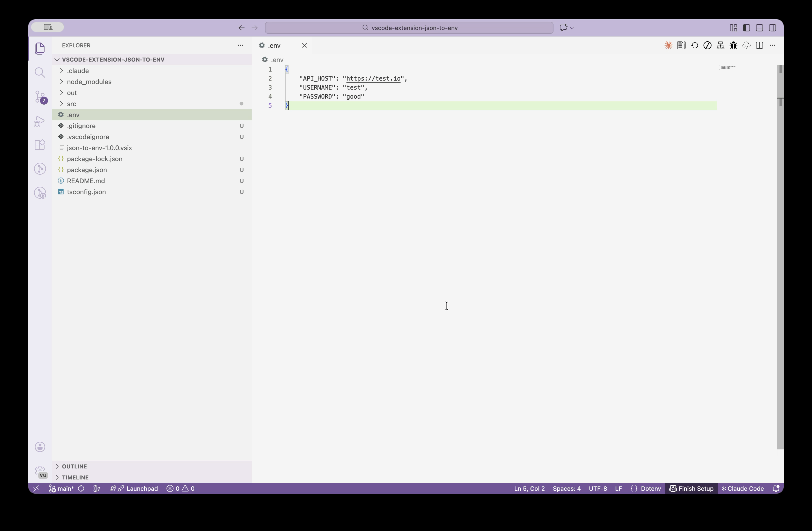Click the debug bug icon in editor toolbar
The width and height of the screenshot is (812, 531).
pyautogui.click(x=733, y=45)
